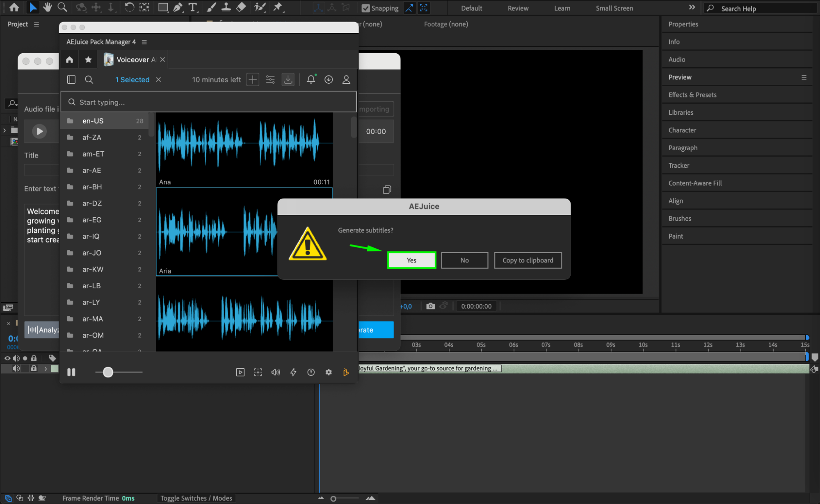Select the Brush tool

[x=211, y=7]
